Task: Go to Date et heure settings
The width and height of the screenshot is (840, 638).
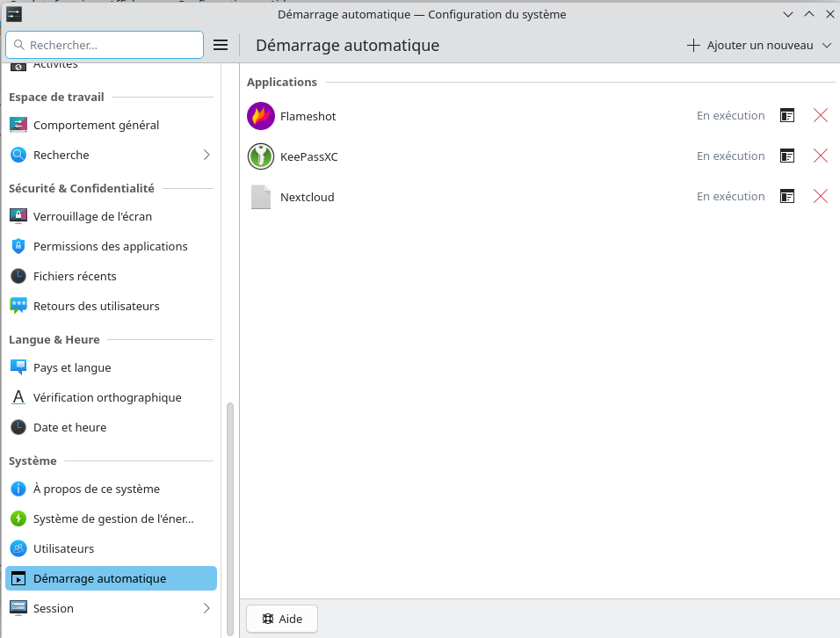Action: coord(69,427)
